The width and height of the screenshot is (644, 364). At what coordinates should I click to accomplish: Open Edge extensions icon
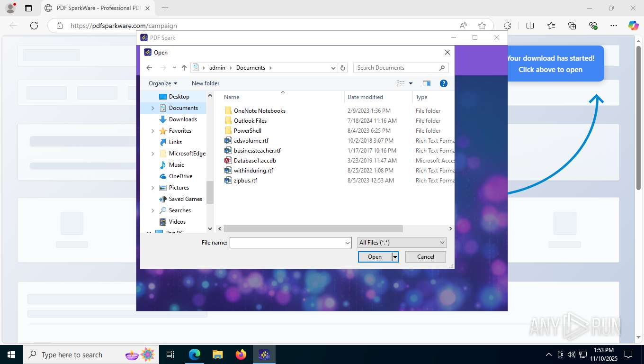click(x=508, y=26)
